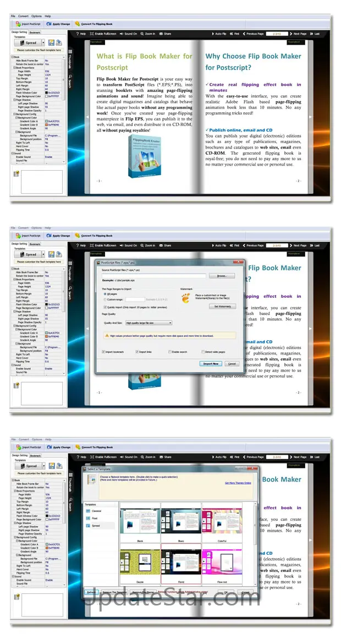
Task: Collapse Book tree node in top screenshot
Action: [13, 57]
